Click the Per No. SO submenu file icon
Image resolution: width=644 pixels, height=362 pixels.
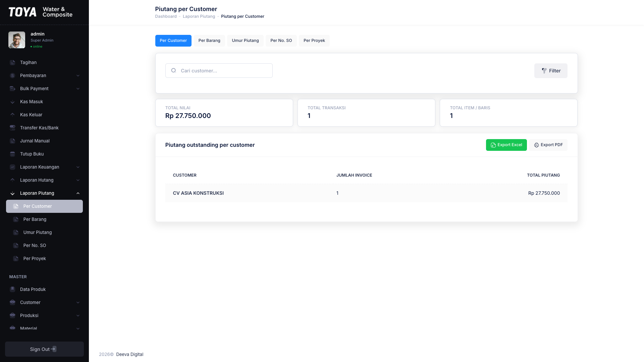pos(16,246)
